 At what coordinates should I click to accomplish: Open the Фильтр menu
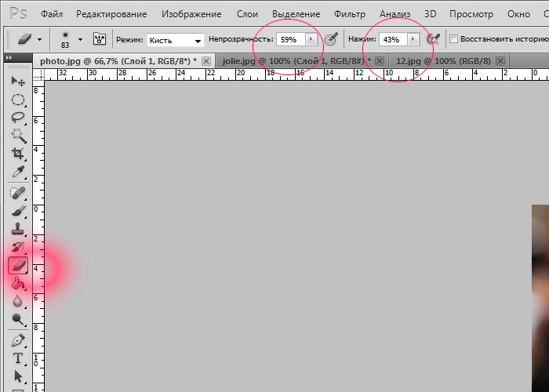click(x=349, y=14)
